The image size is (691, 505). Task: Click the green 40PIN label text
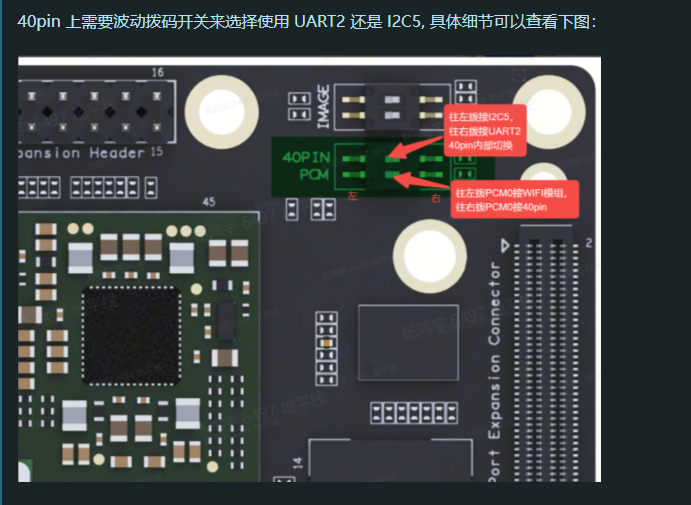point(306,157)
